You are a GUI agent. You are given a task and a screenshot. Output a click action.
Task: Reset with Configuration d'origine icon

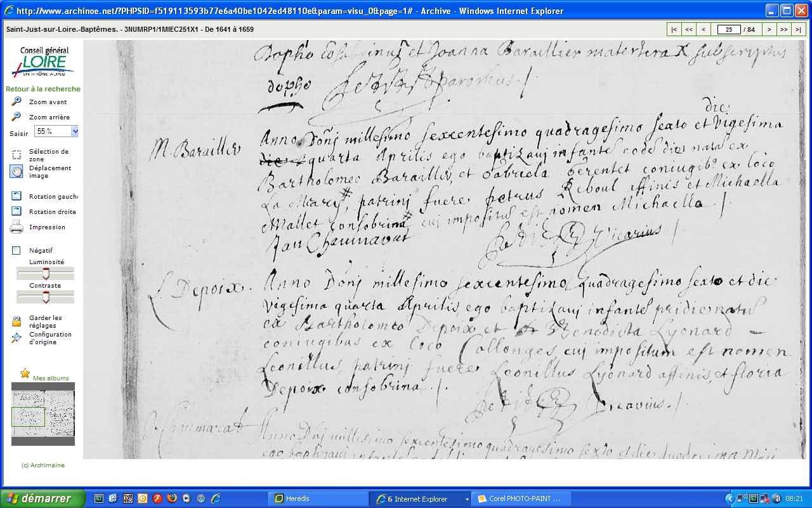click(x=16, y=338)
